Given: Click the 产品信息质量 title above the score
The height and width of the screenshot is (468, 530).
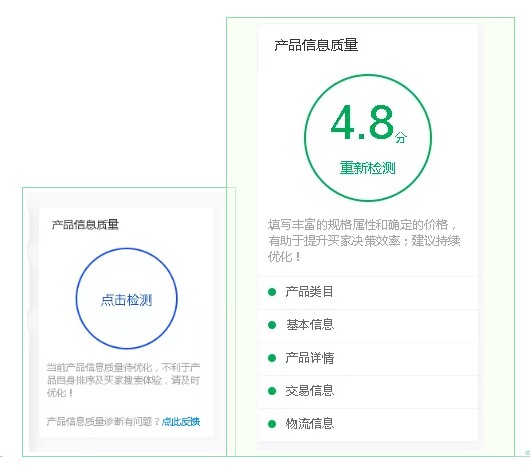Looking at the screenshot, I should [316, 45].
